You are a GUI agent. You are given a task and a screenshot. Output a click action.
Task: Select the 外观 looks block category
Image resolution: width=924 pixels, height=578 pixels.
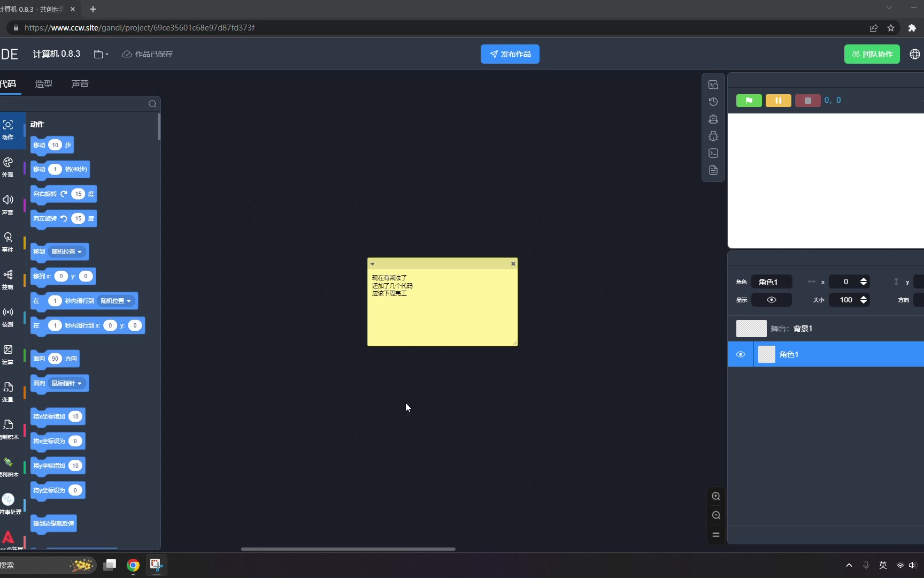tap(8, 167)
